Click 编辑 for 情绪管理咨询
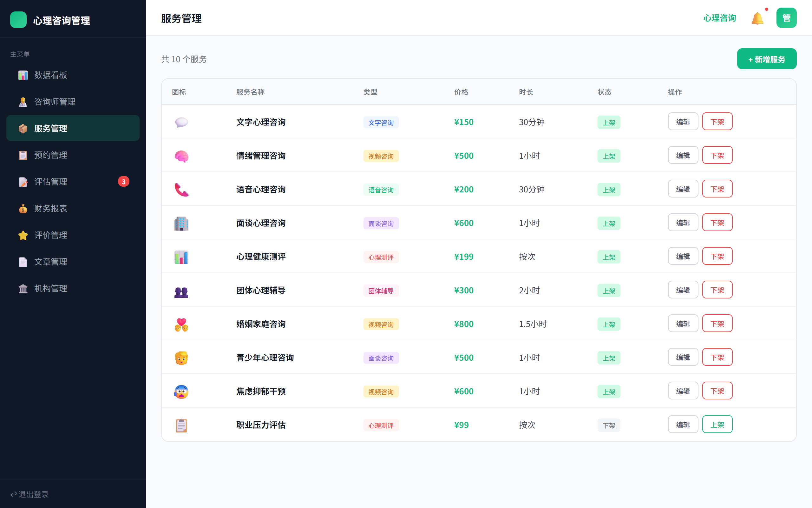 coord(683,155)
